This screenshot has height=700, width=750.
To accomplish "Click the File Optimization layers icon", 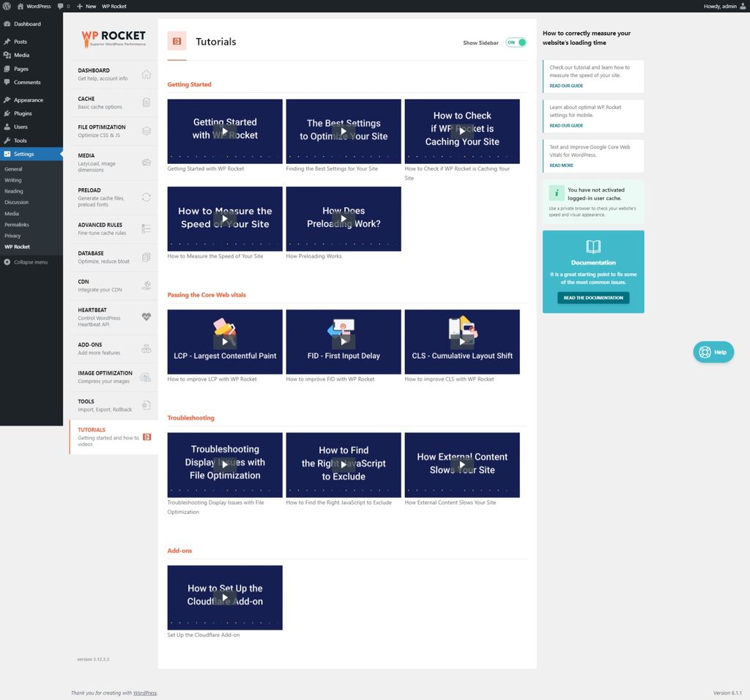I will [x=146, y=131].
